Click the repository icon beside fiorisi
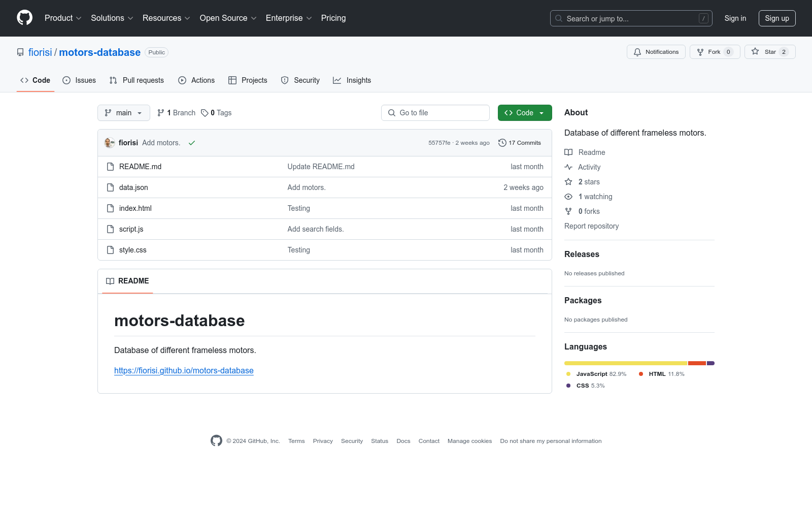 click(20, 52)
